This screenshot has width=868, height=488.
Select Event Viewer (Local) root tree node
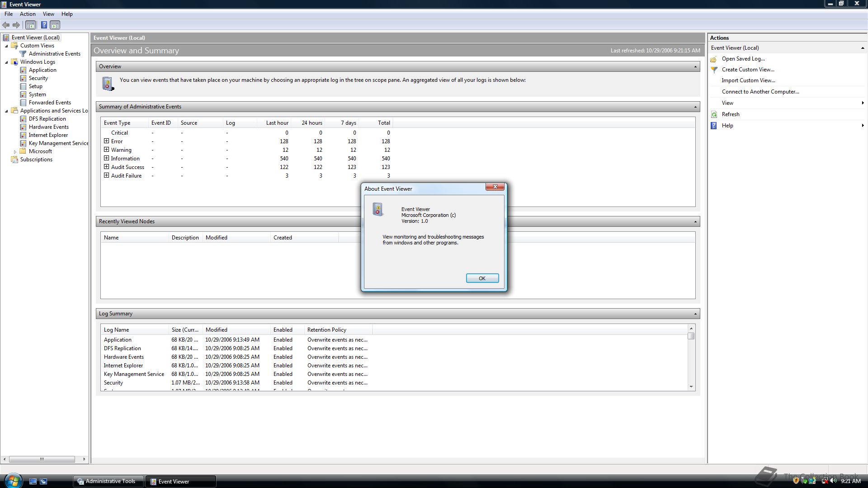click(x=36, y=38)
